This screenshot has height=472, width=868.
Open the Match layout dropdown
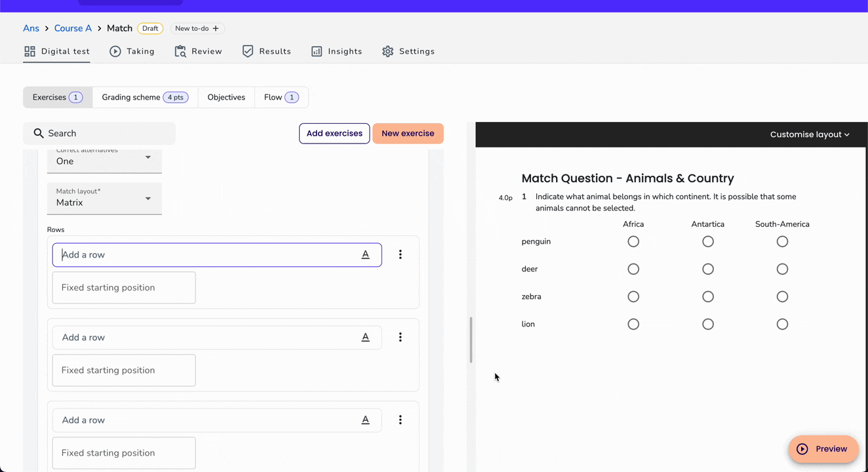pos(104,198)
